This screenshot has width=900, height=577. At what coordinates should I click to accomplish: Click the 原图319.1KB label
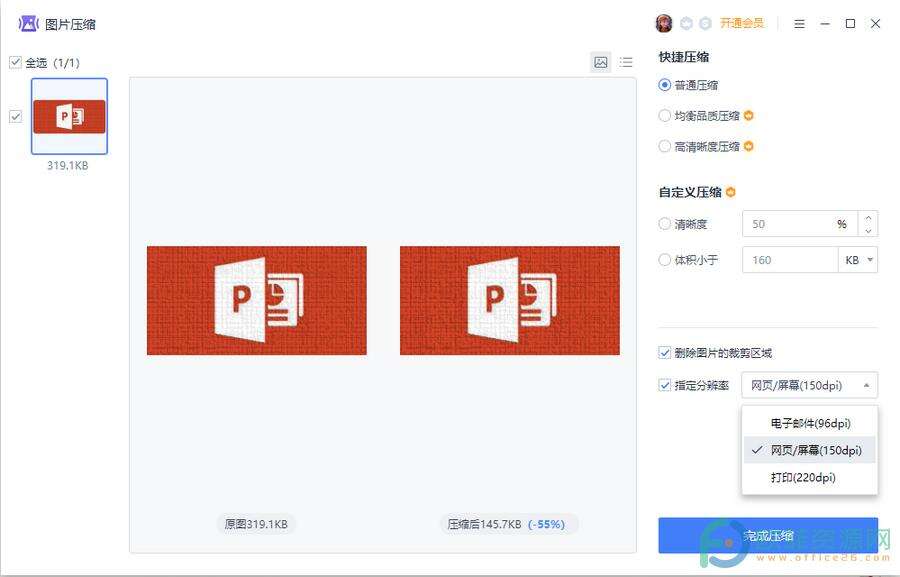pos(256,524)
